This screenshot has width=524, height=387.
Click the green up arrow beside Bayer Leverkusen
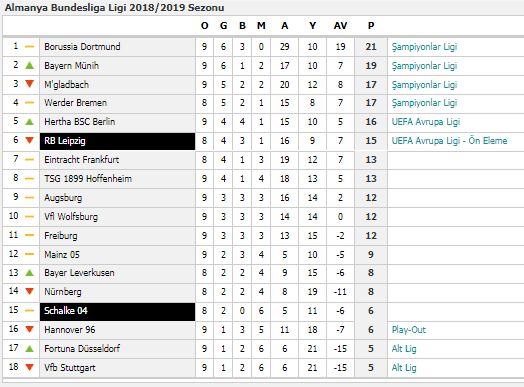(29, 273)
